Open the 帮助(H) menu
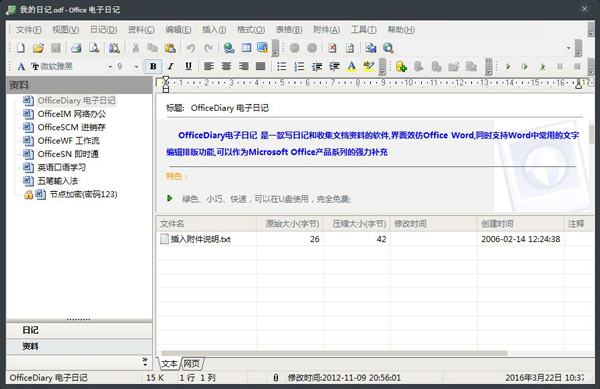Viewport: 600px width, 389px height. coord(401,30)
